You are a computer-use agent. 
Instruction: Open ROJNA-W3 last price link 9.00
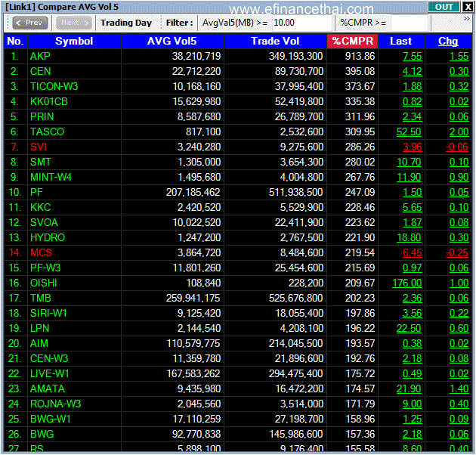[413, 404]
